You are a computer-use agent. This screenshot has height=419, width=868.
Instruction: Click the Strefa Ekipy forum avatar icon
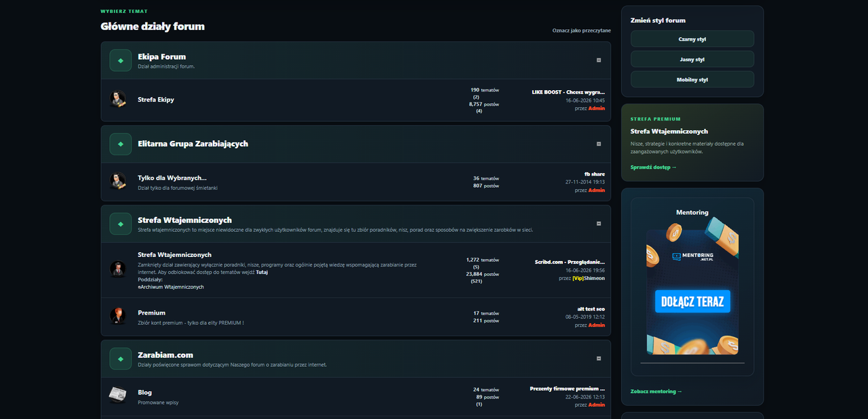(118, 100)
